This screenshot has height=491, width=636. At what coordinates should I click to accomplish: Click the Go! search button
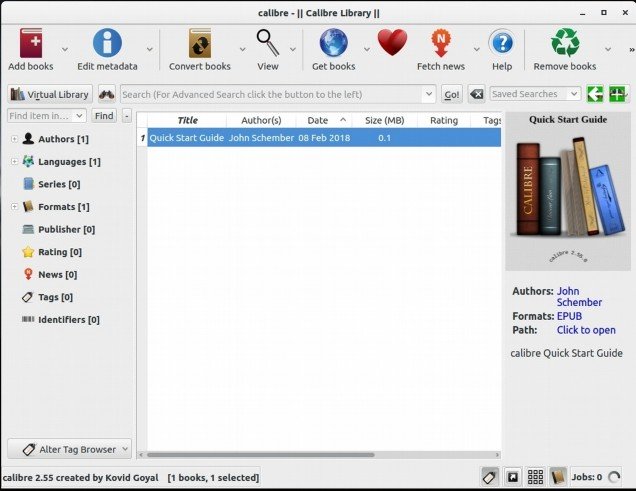[x=452, y=94]
